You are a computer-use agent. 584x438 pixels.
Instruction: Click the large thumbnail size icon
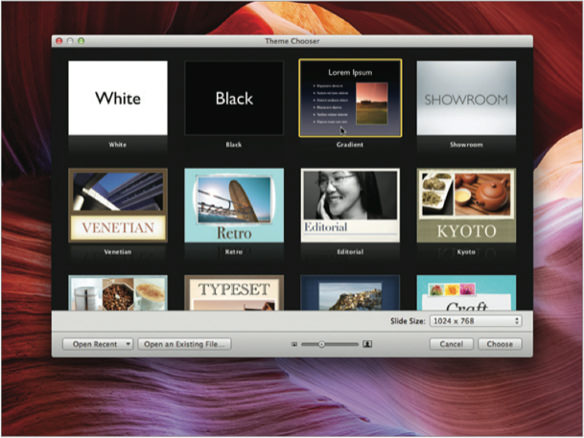[367, 344]
